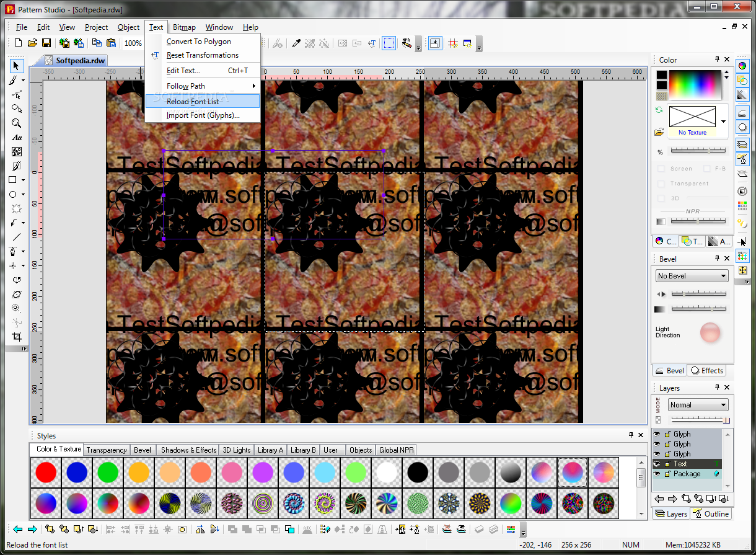The width and height of the screenshot is (756, 555).
Task: Open the Normal blend mode dropdown
Action: pos(698,405)
